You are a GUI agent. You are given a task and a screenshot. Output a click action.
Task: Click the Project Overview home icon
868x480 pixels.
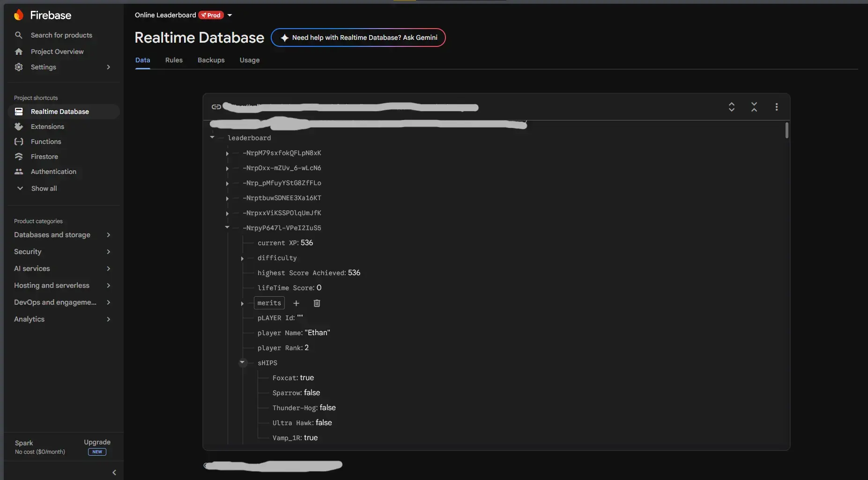point(19,52)
